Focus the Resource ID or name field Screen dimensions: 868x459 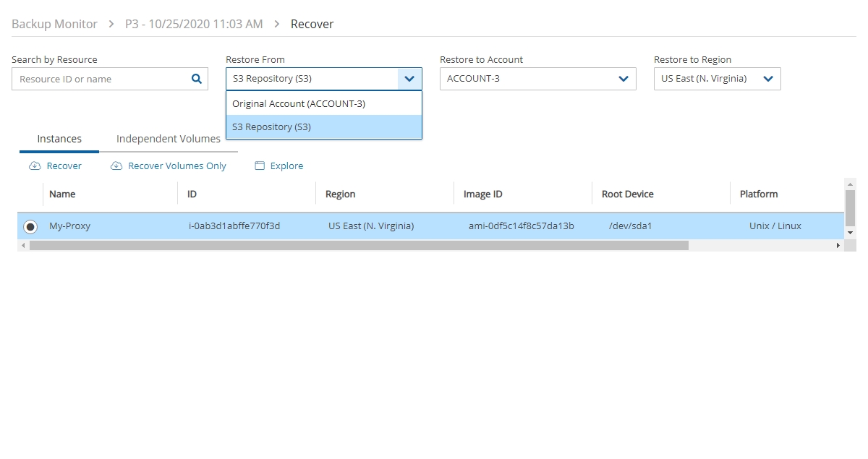tap(101, 80)
